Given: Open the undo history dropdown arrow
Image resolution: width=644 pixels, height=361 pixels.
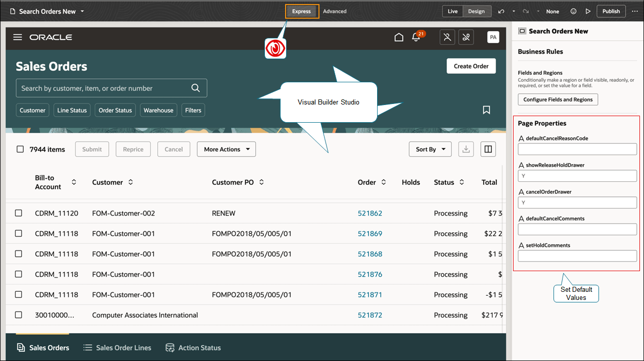Looking at the screenshot, I should tap(514, 11).
